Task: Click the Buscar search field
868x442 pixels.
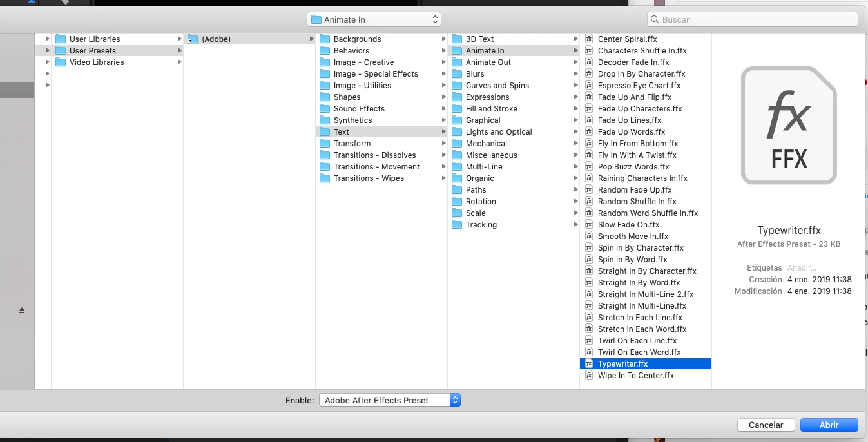Action: point(752,19)
